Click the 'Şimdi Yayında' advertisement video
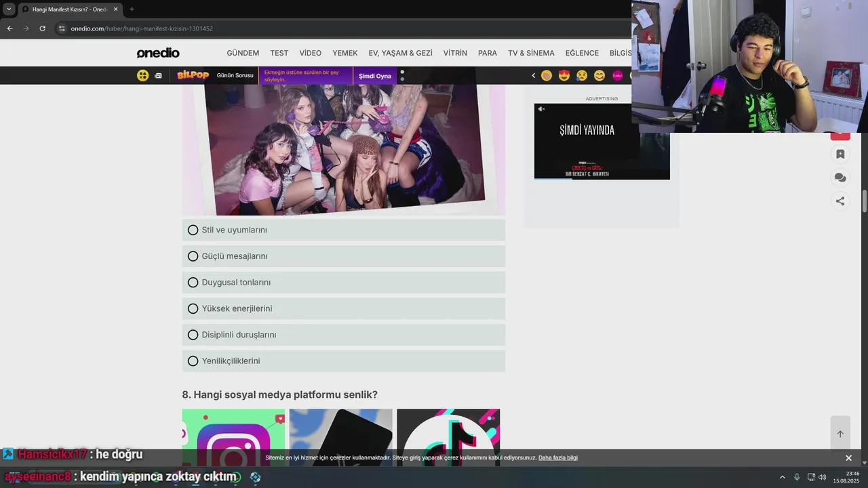The image size is (868, 488). [602, 141]
